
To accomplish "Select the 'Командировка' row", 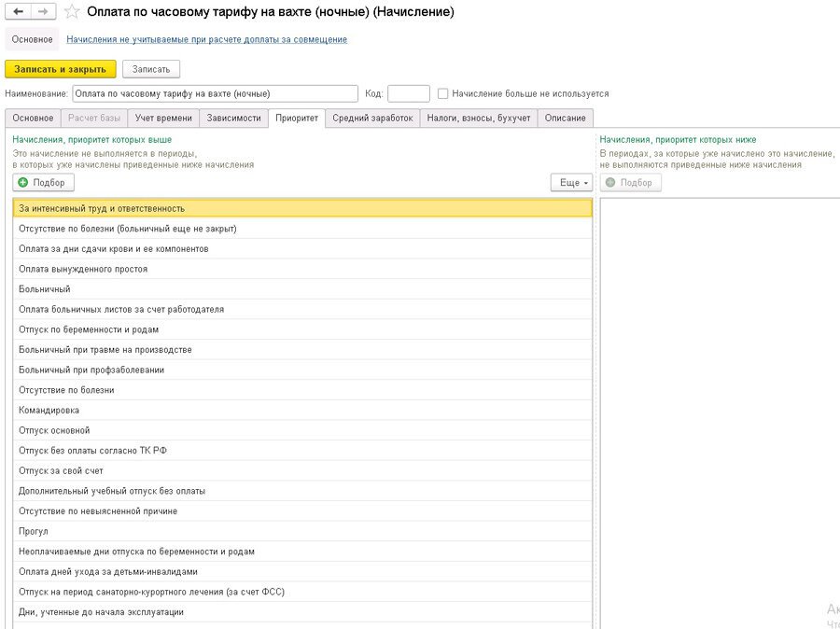I will [302, 411].
